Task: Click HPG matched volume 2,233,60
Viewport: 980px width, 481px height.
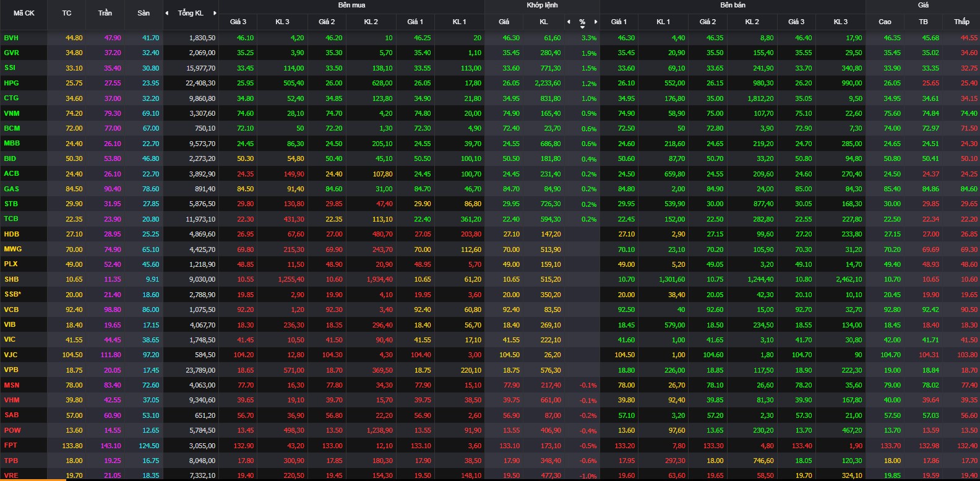Action: click(548, 83)
